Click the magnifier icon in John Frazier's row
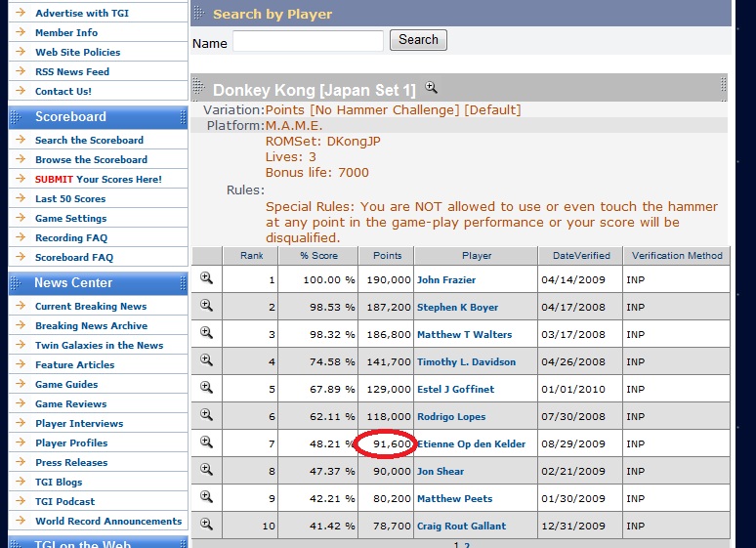 click(x=206, y=277)
